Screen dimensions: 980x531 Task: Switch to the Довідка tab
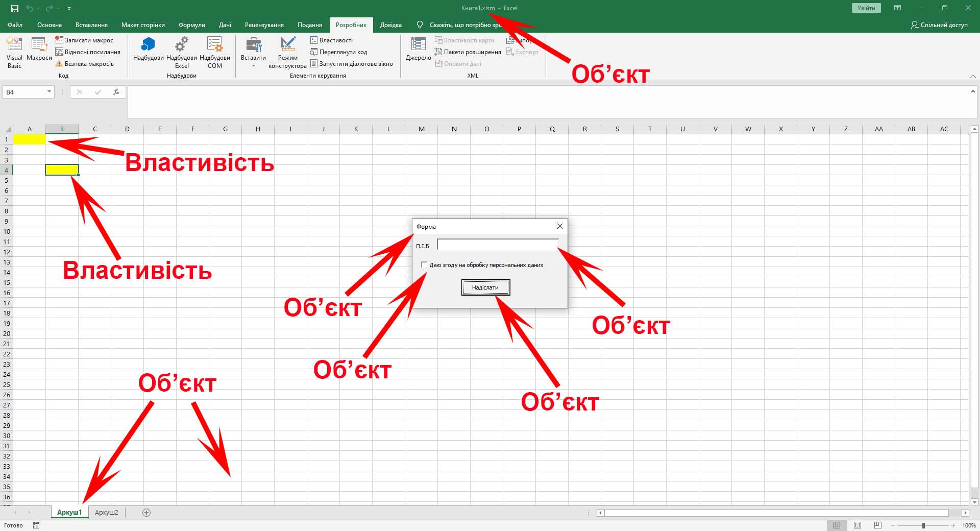click(x=390, y=25)
